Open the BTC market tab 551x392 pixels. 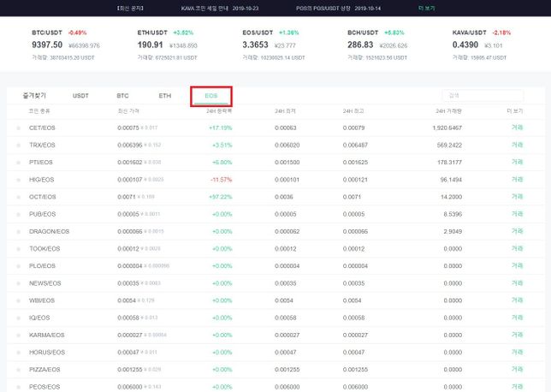(x=122, y=96)
